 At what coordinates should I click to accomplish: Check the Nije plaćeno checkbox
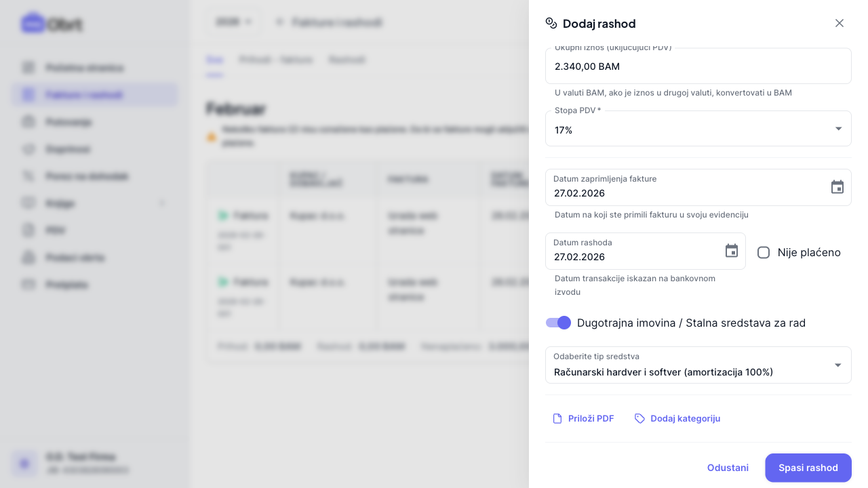764,253
